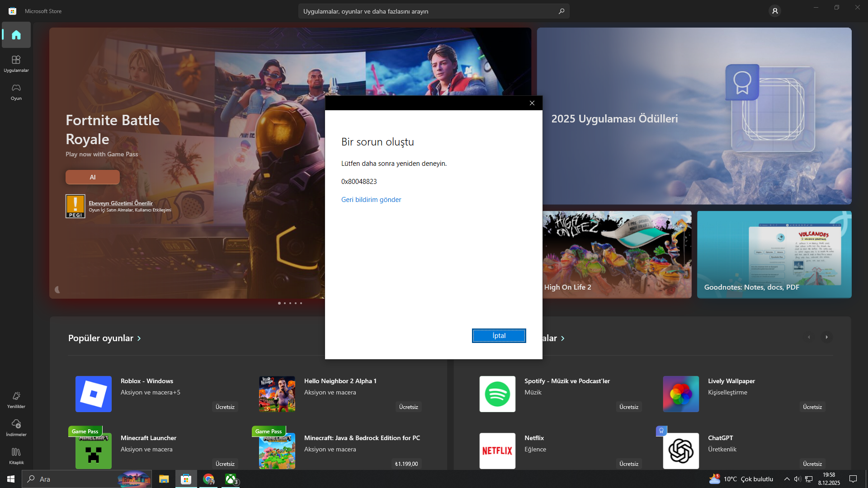Open the Uygulamalar section in the sidebar
The width and height of the screenshot is (868, 488).
(x=16, y=64)
